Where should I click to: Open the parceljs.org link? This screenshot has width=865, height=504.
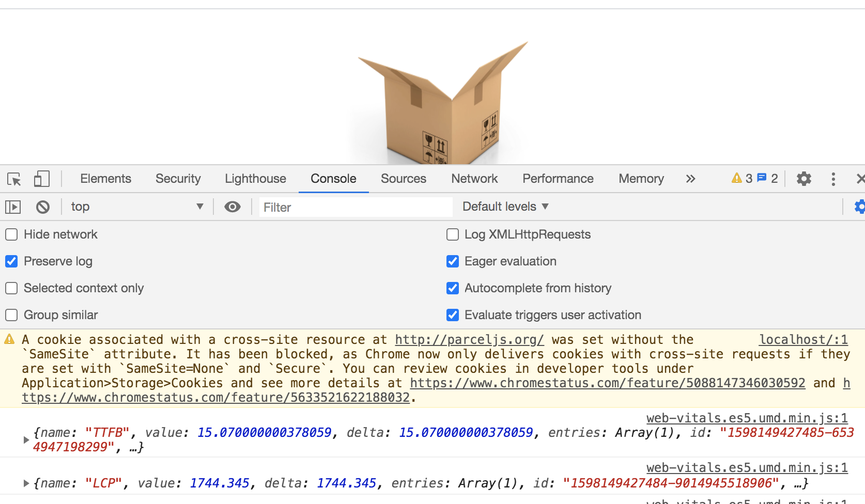(x=469, y=340)
